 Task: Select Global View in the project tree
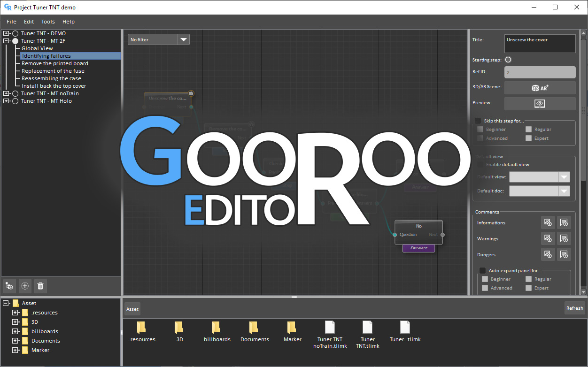tap(37, 48)
